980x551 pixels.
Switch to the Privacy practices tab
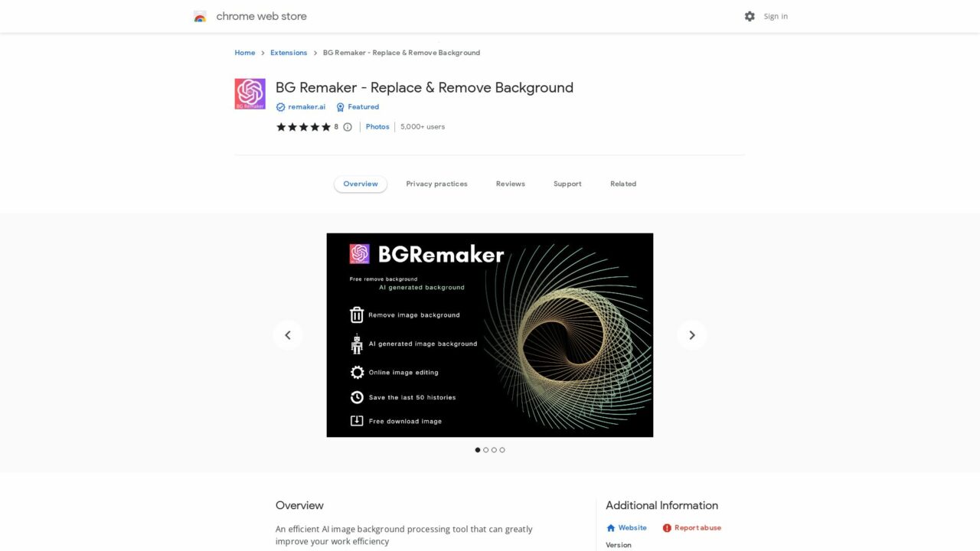click(x=436, y=184)
